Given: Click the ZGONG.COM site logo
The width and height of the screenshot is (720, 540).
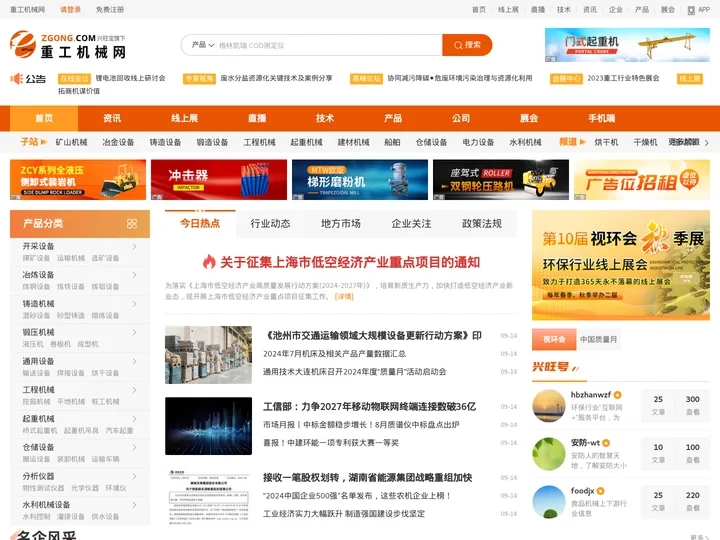Looking at the screenshot, I should 68,45.
